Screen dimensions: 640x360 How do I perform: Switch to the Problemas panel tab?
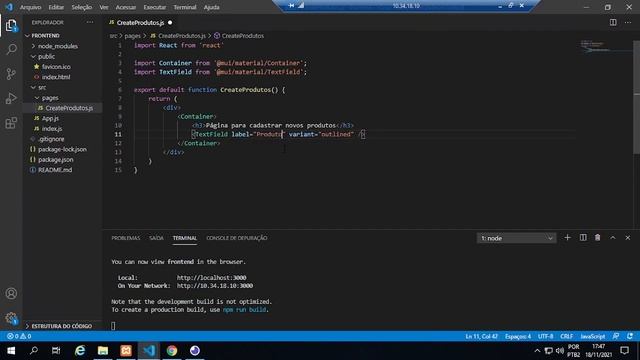(126, 238)
